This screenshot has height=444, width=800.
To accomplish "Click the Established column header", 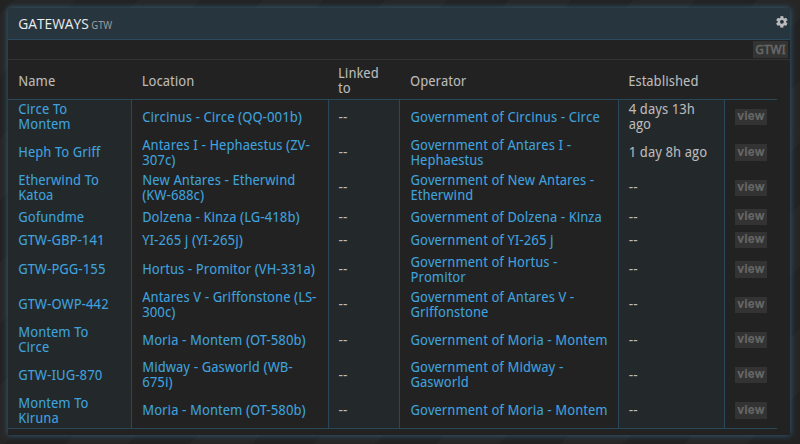I will (x=662, y=81).
